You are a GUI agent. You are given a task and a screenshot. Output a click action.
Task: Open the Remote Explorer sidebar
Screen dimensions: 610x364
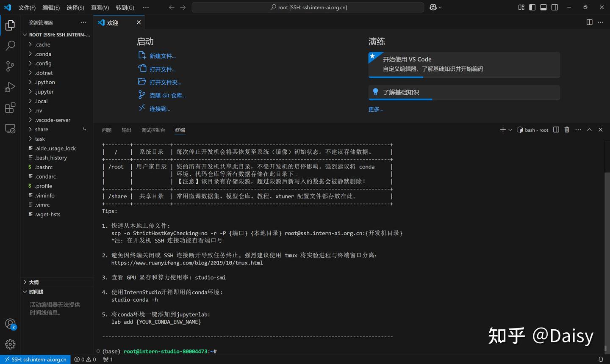coord(10,128)
